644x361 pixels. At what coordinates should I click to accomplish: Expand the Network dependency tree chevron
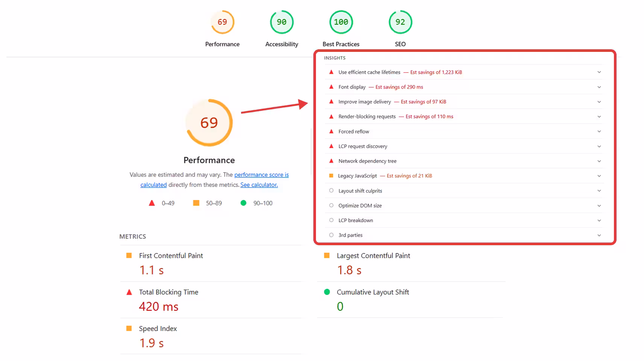coord(599,161)
